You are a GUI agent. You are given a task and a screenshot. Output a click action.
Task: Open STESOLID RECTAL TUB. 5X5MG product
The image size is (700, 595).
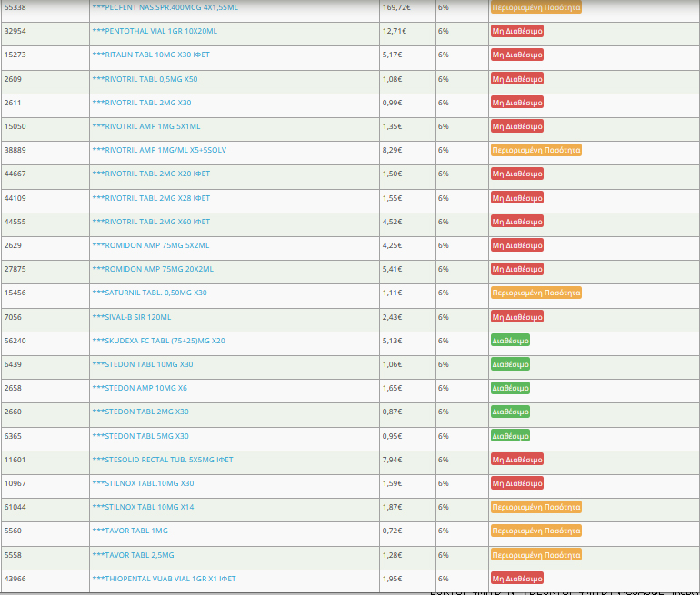tap(162, 460)
